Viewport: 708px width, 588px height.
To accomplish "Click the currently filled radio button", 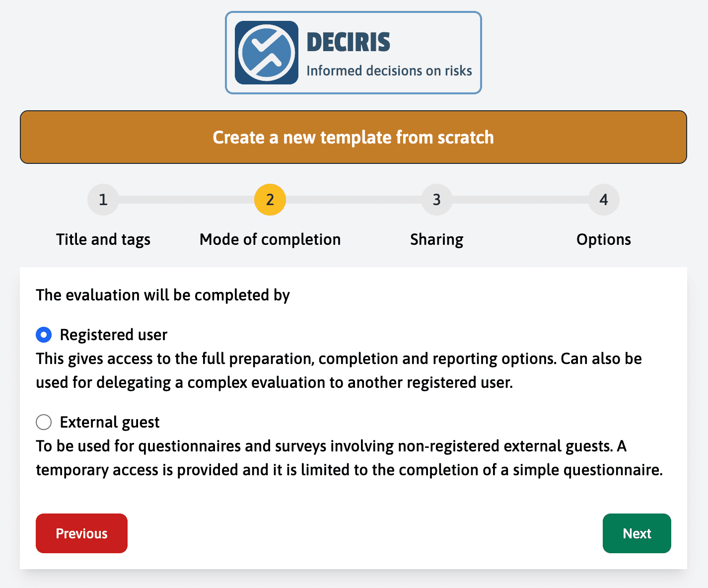I will [x=44, y=335].
